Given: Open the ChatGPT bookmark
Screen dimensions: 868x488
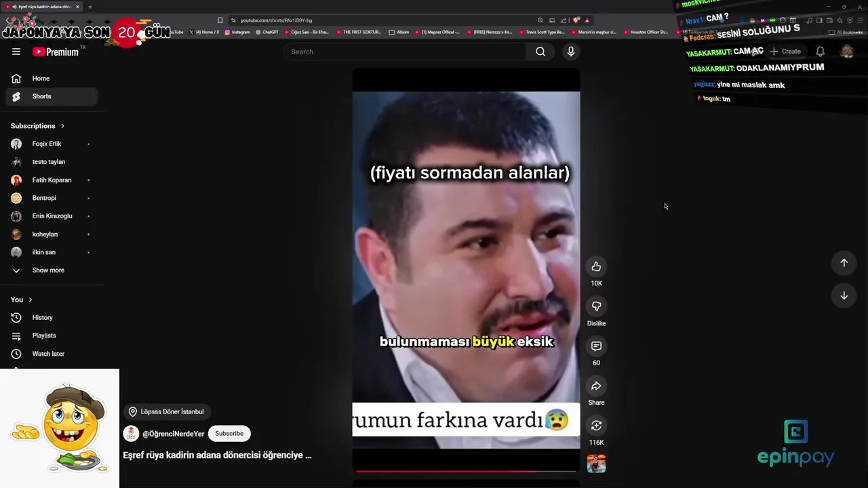Looking at the screenshot, I should [x=267, y=32].
